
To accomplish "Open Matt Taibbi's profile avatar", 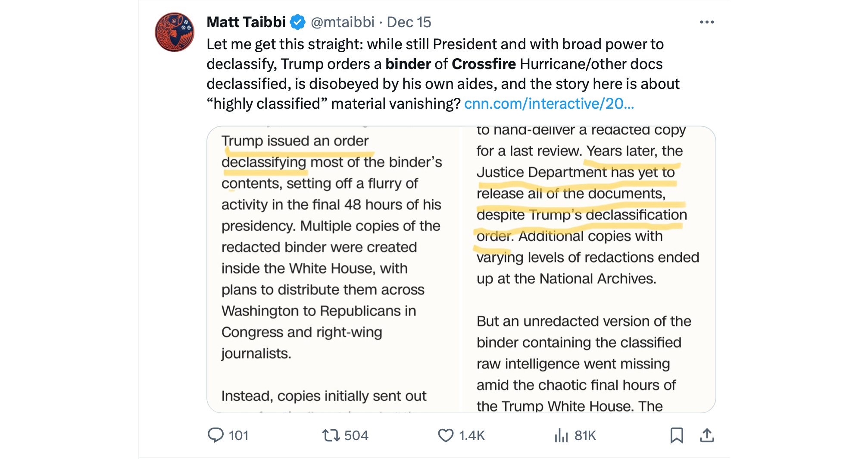I will pyautogui.click(x=175, y=32).
